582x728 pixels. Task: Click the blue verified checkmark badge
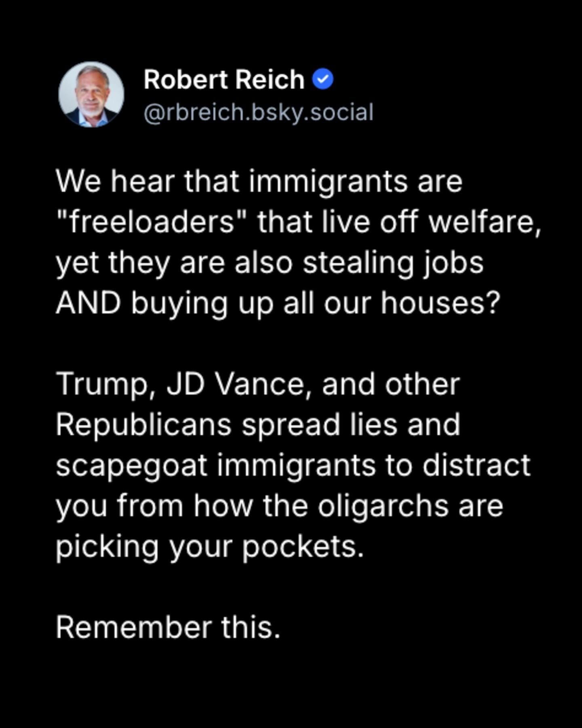click(323, 79)
